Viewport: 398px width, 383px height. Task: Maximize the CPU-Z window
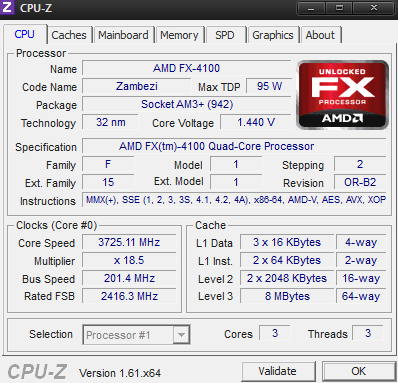[339, 8]
